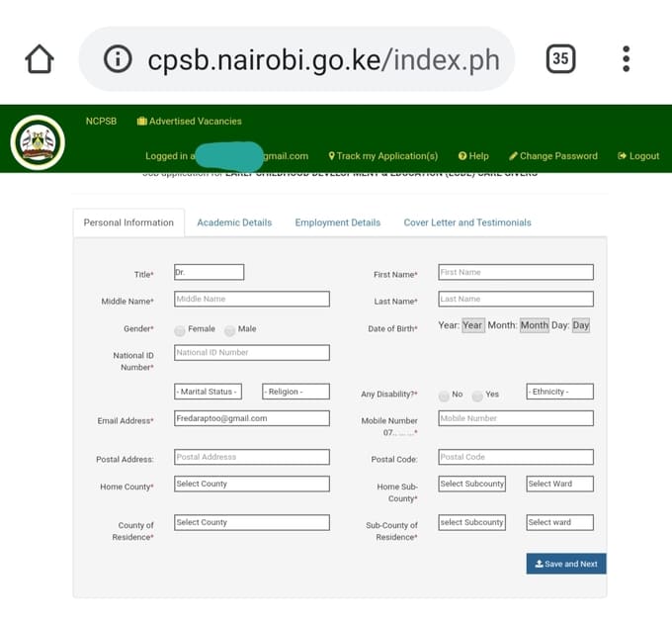Click the Email Address field
Viewport: 672px width, 621px height.
click(252, 418)
